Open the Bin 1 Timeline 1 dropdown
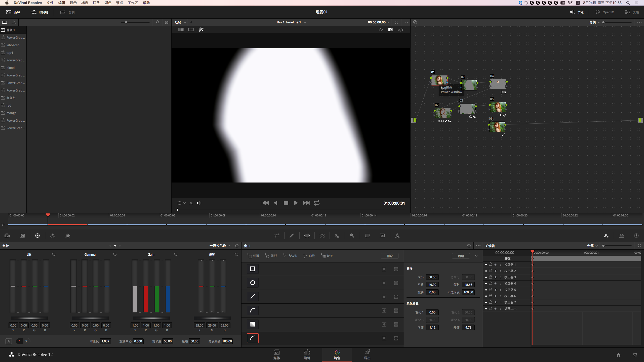The image size is (644, 362). (291, 22)
